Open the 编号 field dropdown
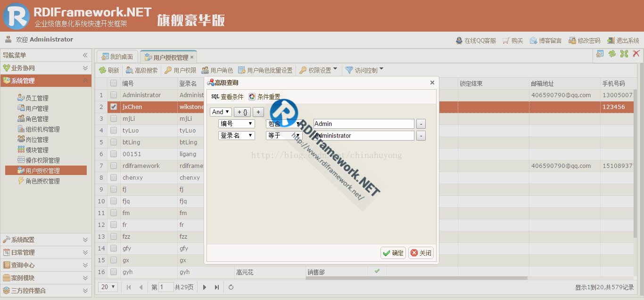The image size is (644, 300). (x=236, y=124)
